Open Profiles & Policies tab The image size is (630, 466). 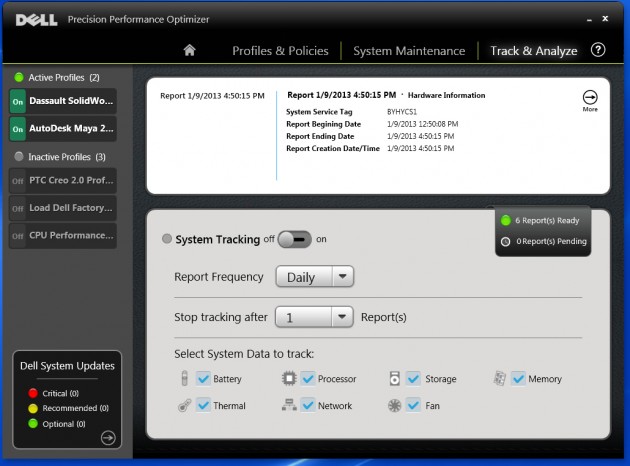tap(280, 51)
